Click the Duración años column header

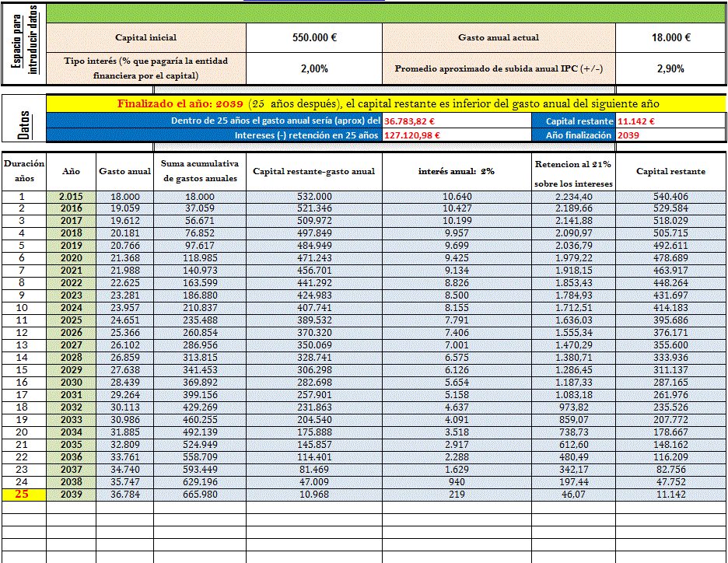24,171
